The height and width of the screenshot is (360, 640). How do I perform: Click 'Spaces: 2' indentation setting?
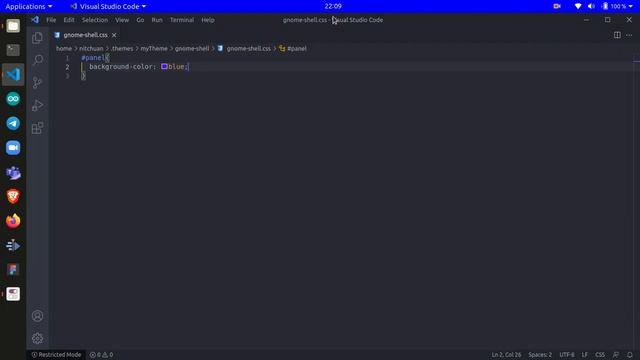point(540,355)
